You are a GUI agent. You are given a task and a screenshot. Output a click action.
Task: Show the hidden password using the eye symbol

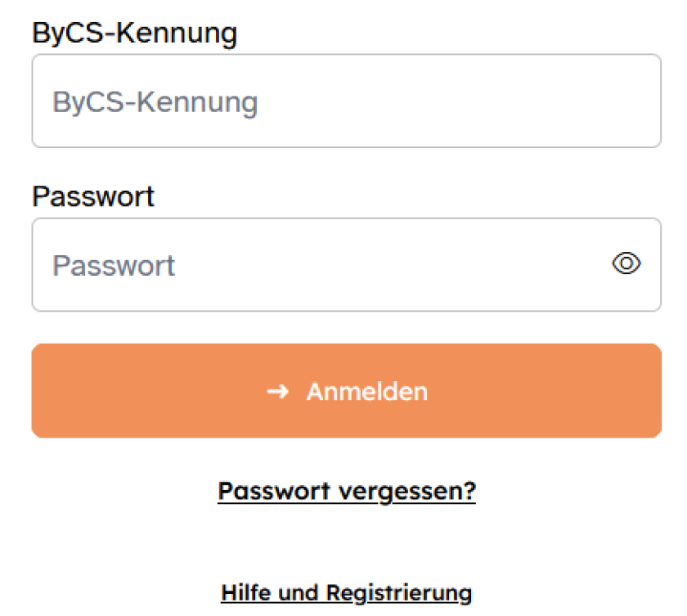[x=626, y=263]
